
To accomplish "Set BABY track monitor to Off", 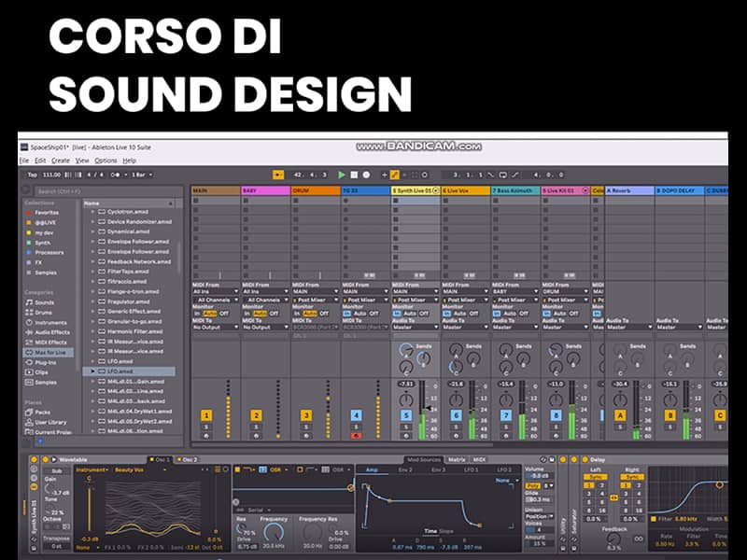I will click(x=275, y=314).
